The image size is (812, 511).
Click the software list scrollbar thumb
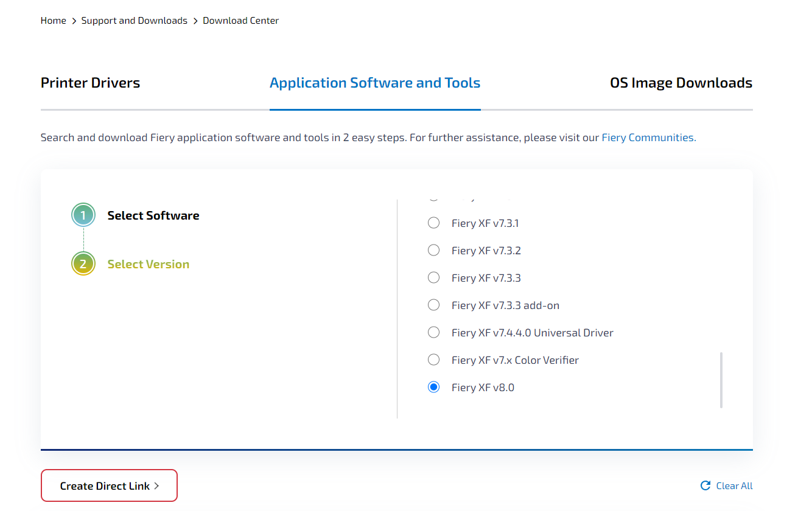[x=721, y=380]
